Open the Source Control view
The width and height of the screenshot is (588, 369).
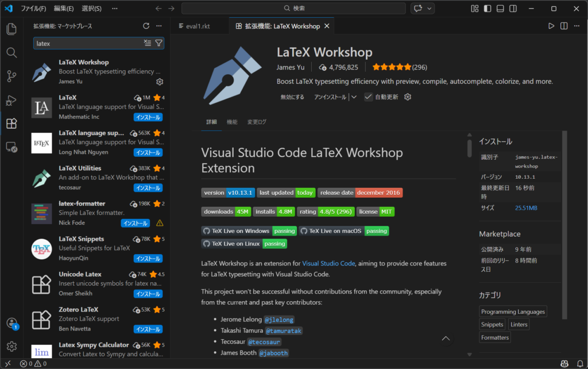pos(11,76)
